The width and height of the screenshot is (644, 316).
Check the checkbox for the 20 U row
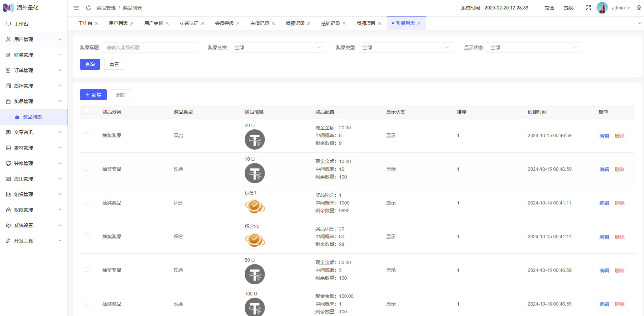click(87, 135)
